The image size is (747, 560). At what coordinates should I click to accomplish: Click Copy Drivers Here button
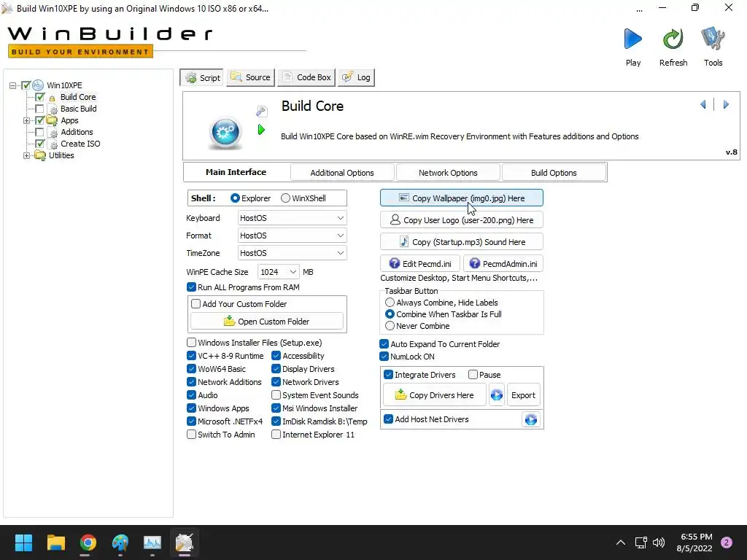pyautogui.click(x=435, y=394)
